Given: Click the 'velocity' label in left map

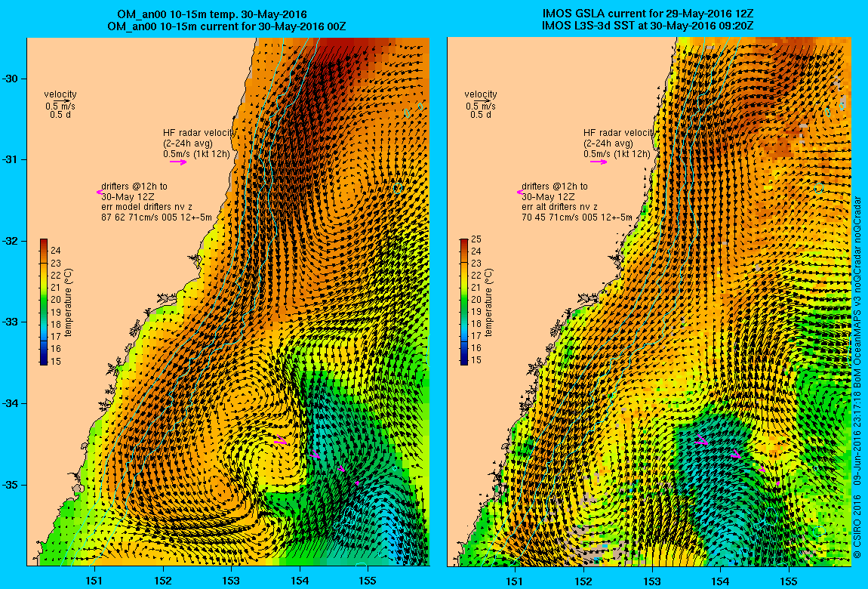Looking at the screenshot, I should (x=60, y=94).
